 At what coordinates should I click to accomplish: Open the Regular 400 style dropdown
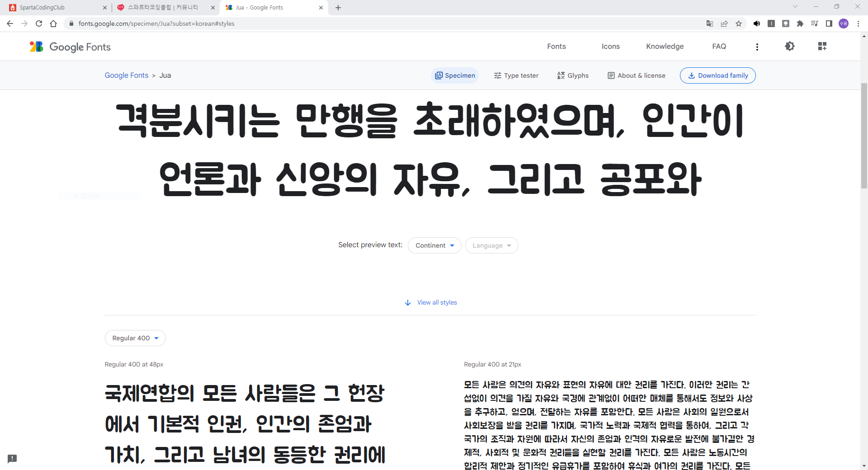tap(135, 338)
